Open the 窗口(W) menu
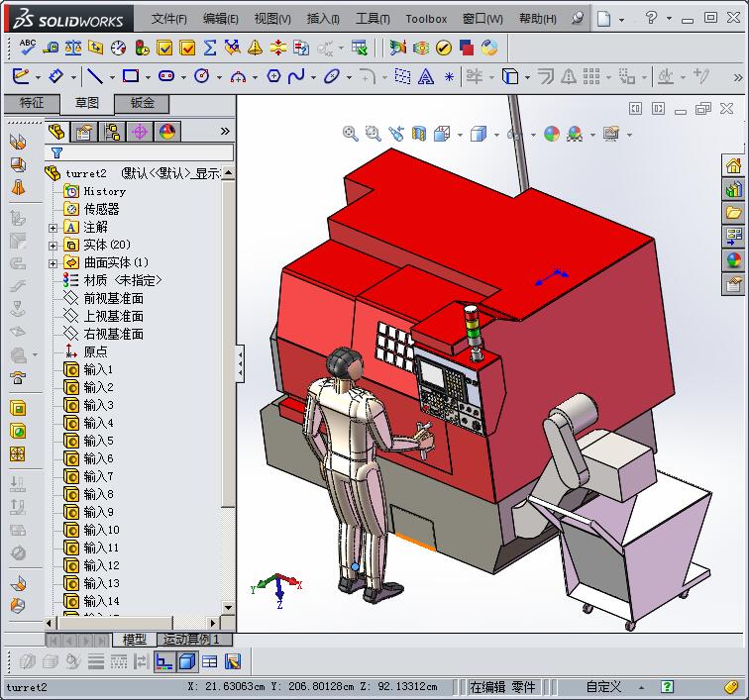Screen dimensions: 749x700 pyautogui.click(x=482, y=19)
